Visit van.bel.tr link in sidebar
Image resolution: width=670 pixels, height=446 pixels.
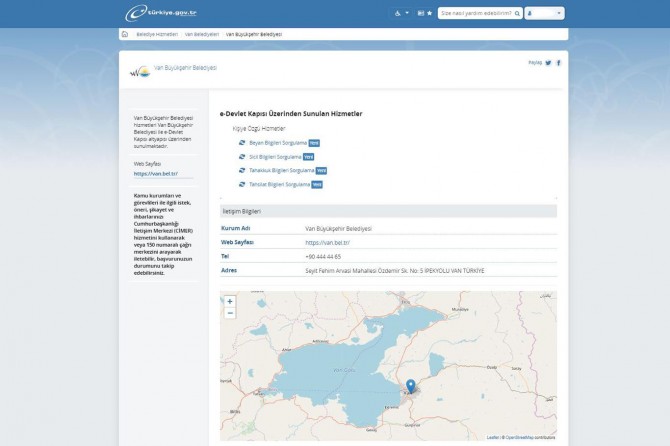[x=155, y=173]
